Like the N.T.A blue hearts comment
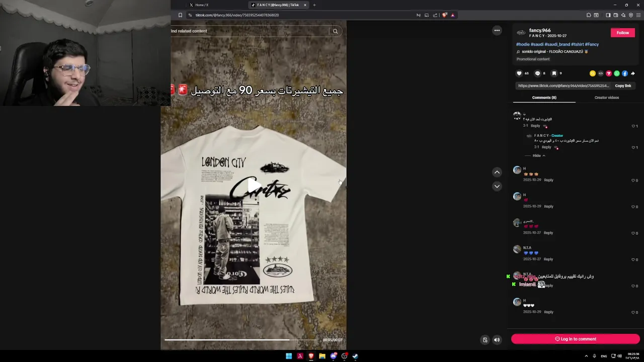 633,259
